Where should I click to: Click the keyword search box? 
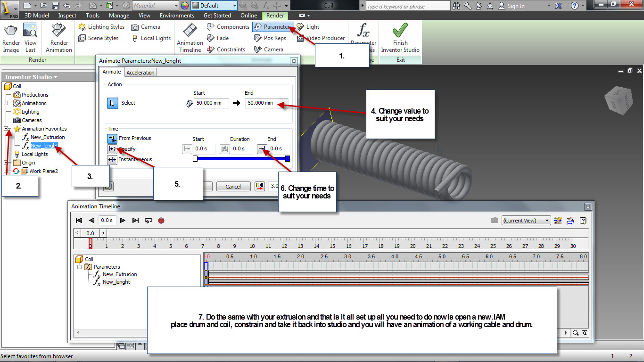(408, 6)
